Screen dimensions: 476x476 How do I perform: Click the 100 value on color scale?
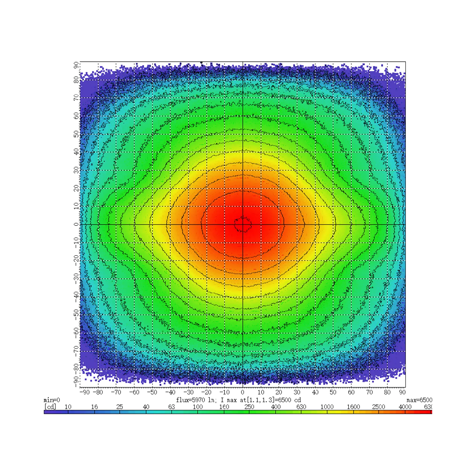pyautogui.click(x=198, y=407)
